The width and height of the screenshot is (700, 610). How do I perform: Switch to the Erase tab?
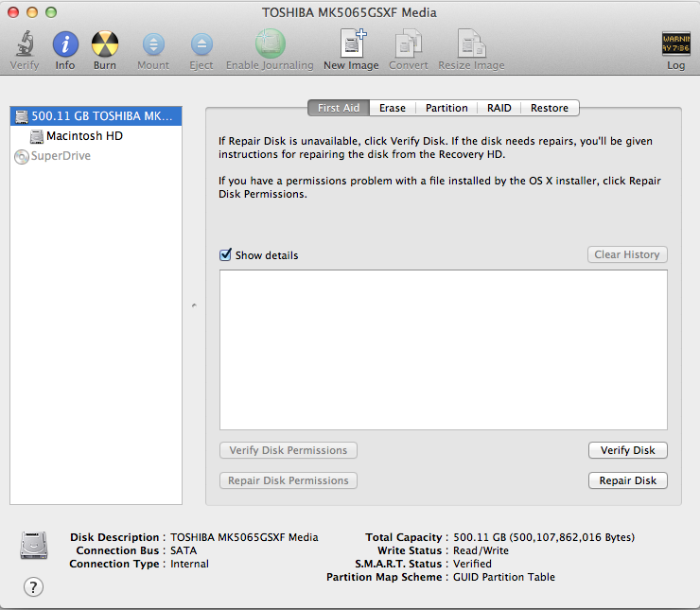393,108
